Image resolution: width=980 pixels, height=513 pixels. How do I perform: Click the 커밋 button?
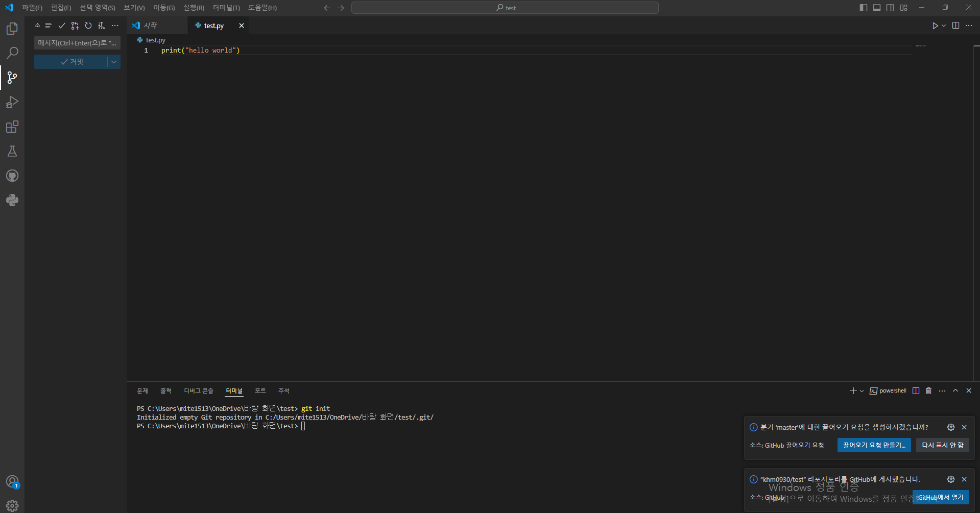tap(71, 62)
